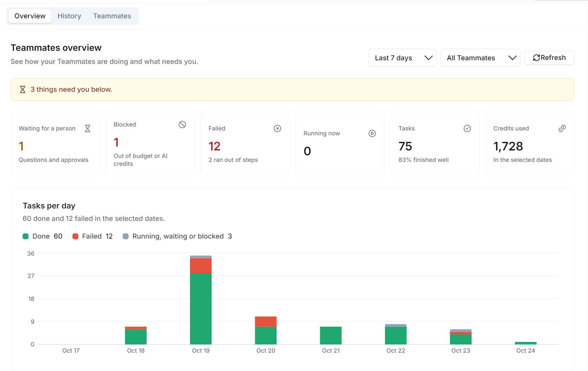Viewport: 588px width, 371px height.
Task: Click the Oct 22 bar in the chart
Action: click(396, 334)
